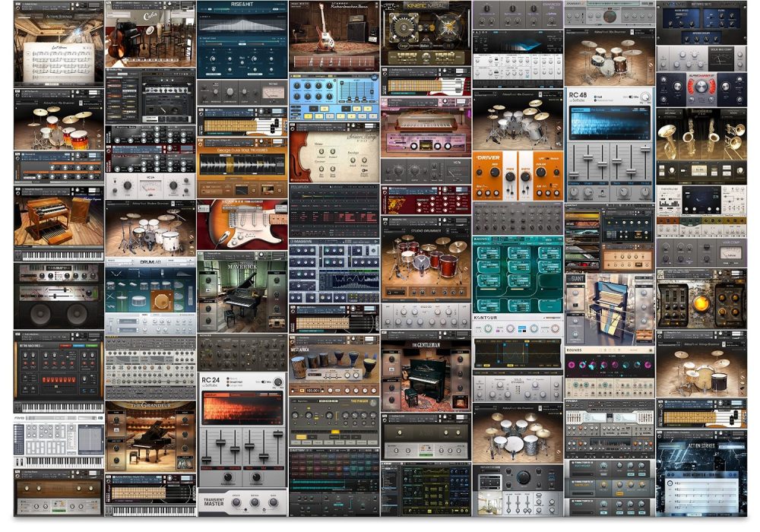Click the large gear wheel icon in Kinetic Metal
The width and height of the screenshot is (760, 532).
coord(404,27)
